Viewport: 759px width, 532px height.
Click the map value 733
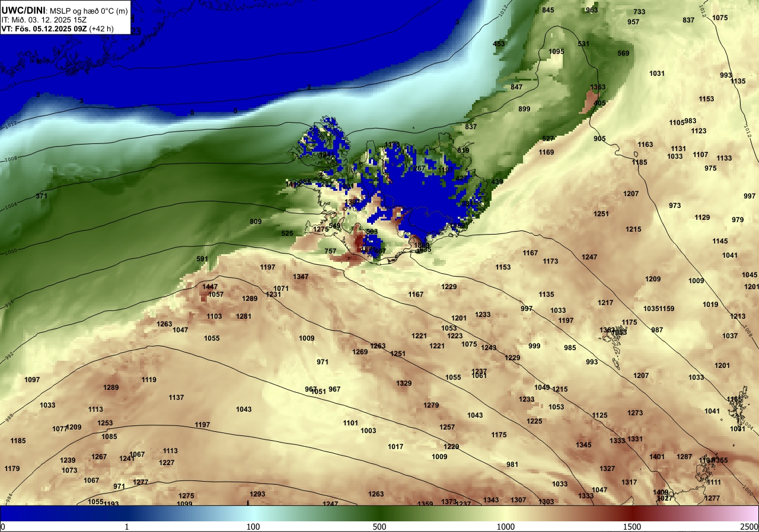point(639,12)
